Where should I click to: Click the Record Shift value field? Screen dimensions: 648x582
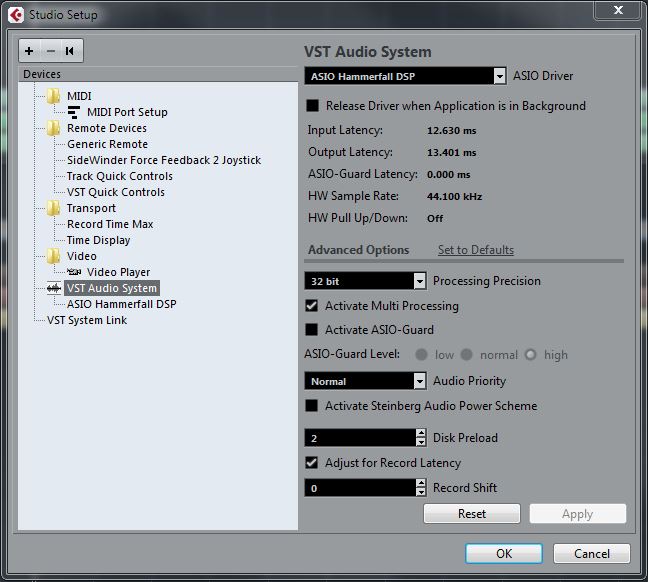pos(360,488)
